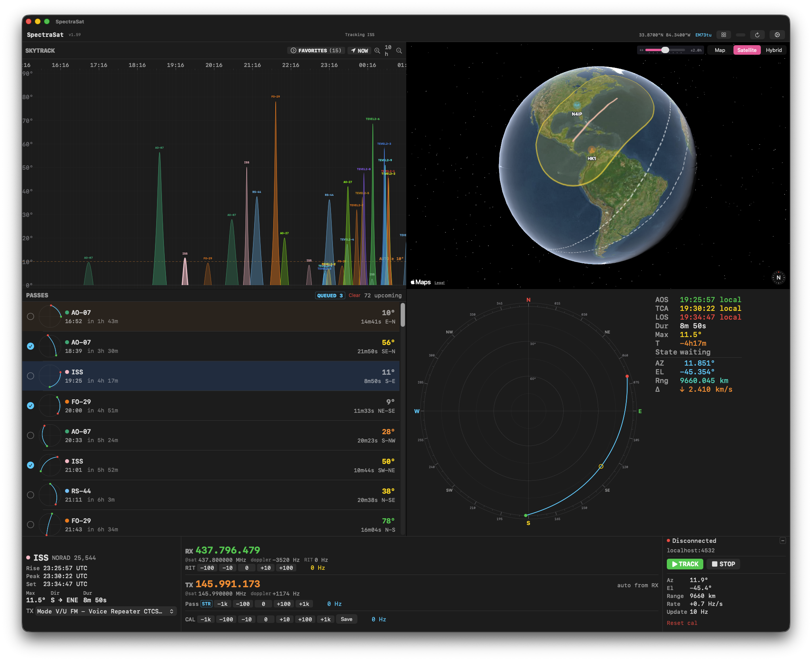
Task: Unqueue the AO-07 18:39 pass
Action: pyautogui.click(x=31, y=346)
